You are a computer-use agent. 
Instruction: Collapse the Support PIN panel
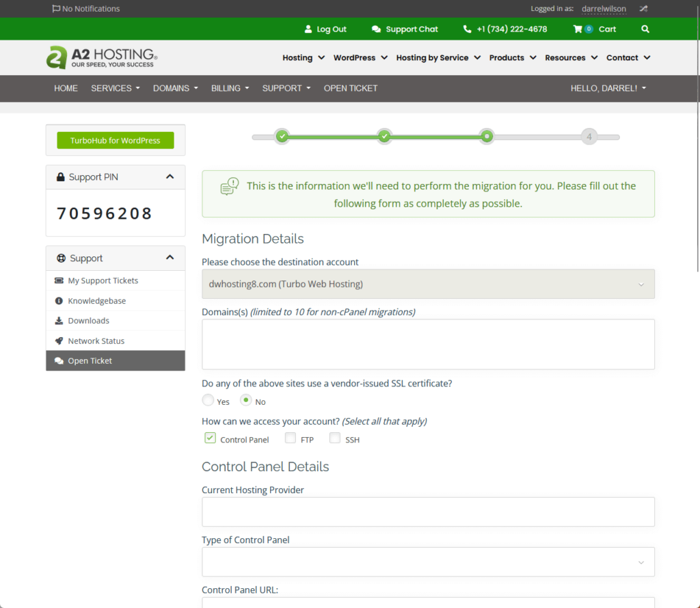(x=170, y=177)
